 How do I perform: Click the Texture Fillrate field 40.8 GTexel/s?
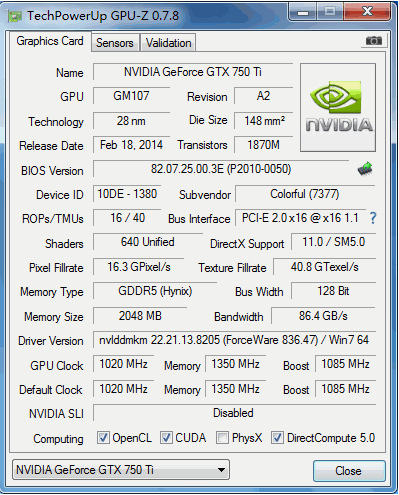click(x=324, y=267)
